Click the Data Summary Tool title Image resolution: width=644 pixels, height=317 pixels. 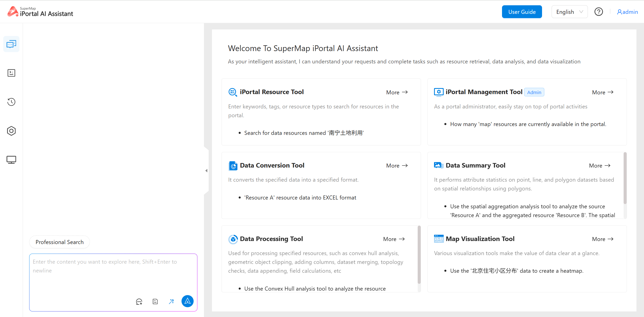pyautogui.click(x=475, y=166)
